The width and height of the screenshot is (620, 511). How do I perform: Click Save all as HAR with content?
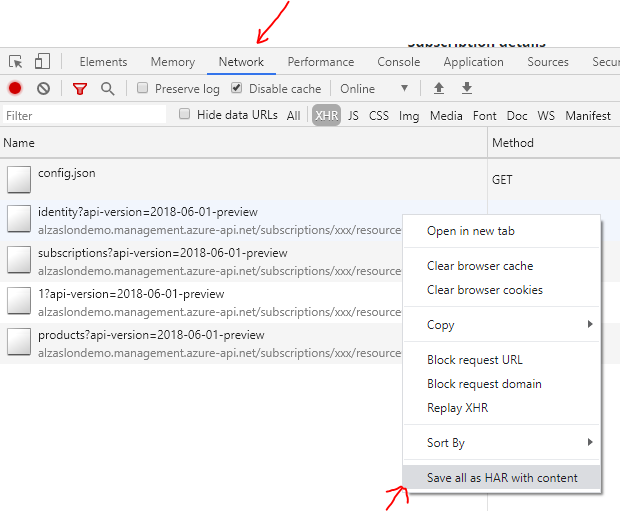[x=501, y=477]
